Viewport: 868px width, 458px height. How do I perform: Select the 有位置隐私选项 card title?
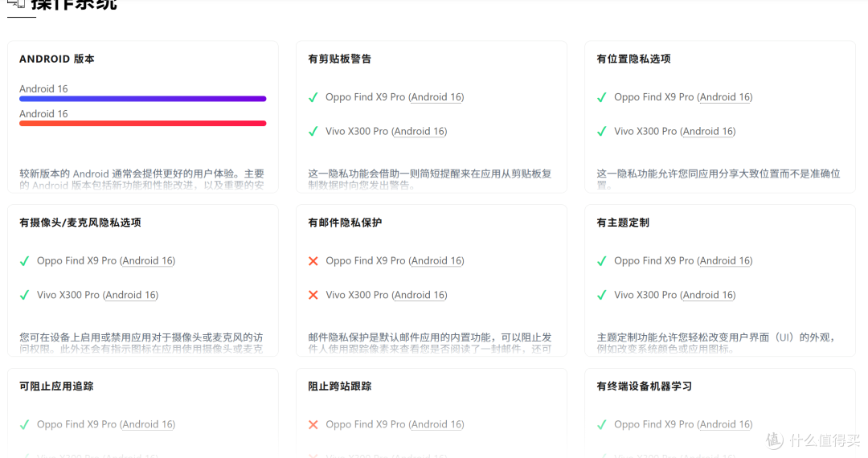[x=633, y=59]
